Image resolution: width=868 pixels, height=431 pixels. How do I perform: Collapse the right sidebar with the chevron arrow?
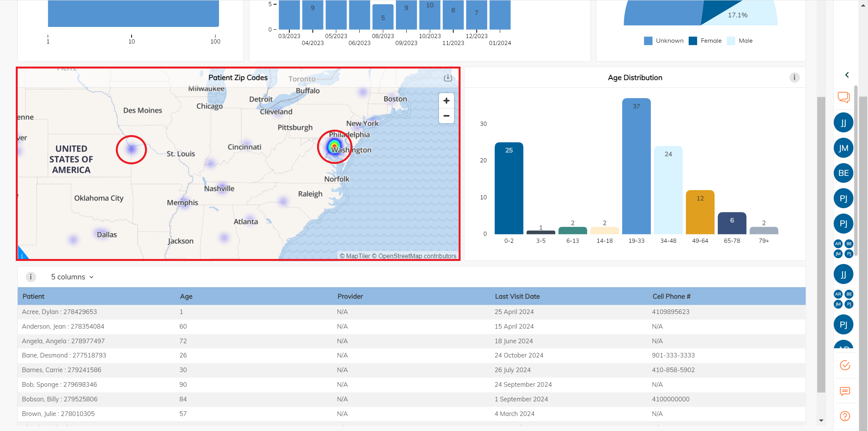tap(847, 75)
